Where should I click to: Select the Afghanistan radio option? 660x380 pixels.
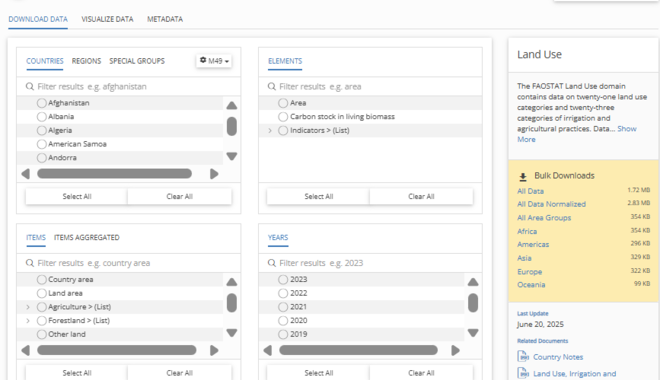(x=41, y=103)
